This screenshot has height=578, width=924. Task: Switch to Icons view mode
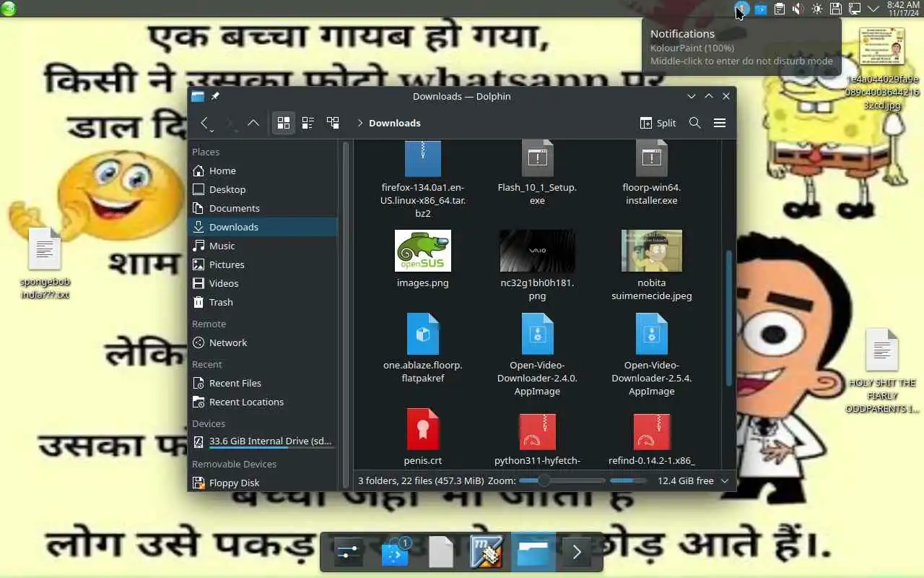283,123
